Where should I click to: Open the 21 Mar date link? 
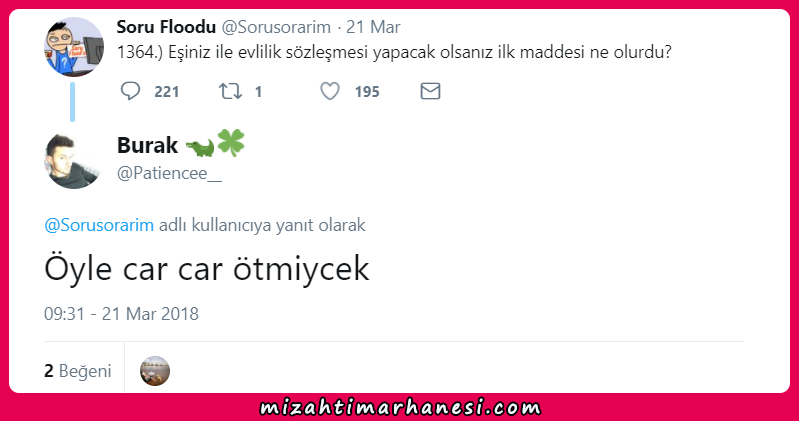click(373, 27)
